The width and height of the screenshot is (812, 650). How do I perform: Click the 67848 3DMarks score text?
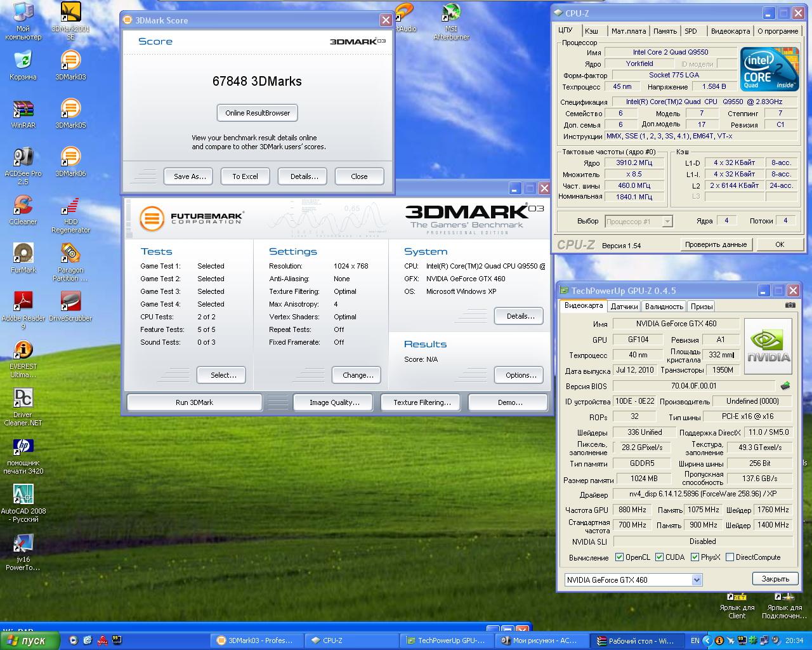pyautogui.click(x=257, y=81)
